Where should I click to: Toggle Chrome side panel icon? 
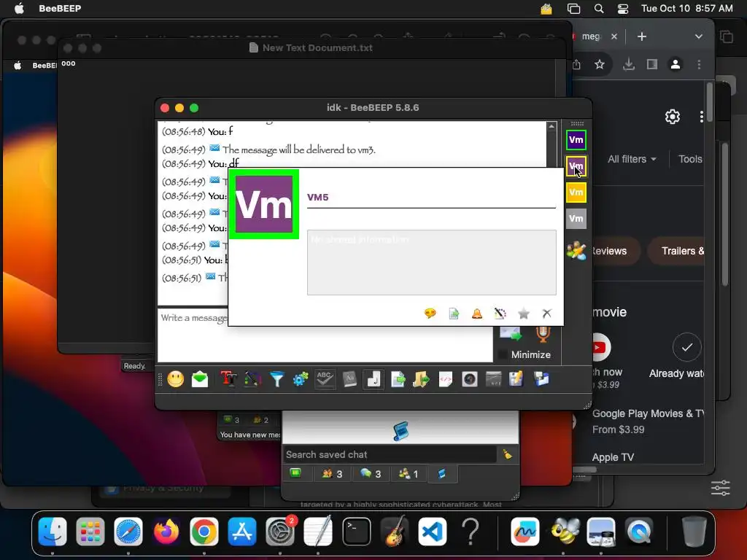651,64
